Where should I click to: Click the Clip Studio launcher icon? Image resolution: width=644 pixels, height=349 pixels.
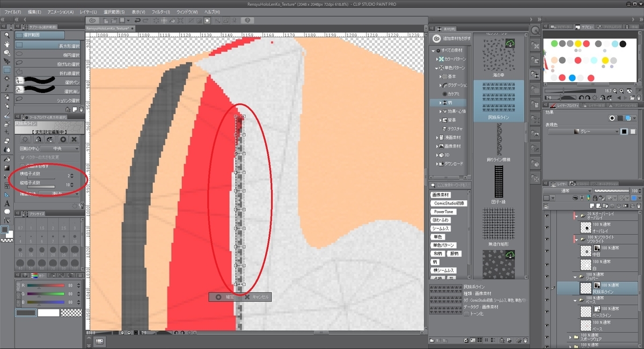(x=93, y=20)
